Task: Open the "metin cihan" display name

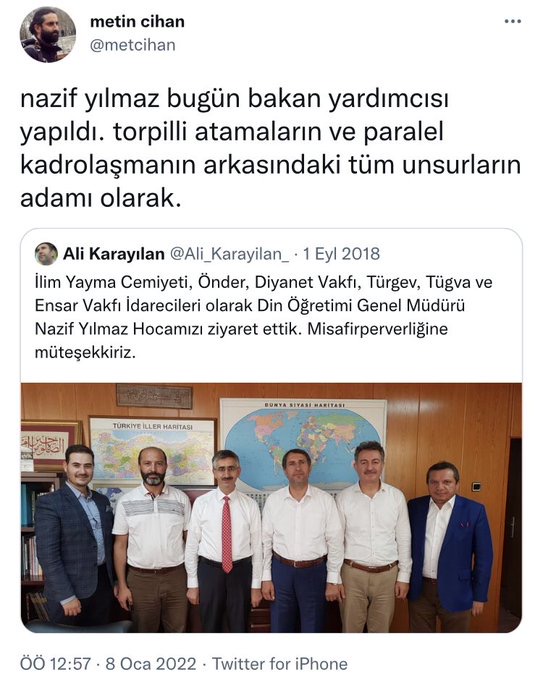Action: [137, 21]
